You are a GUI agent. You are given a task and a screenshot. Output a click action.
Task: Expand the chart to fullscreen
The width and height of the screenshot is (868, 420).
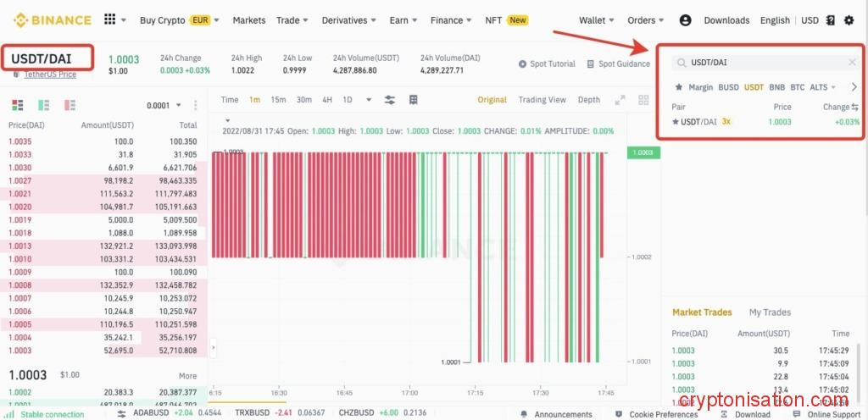click(620, 100)
